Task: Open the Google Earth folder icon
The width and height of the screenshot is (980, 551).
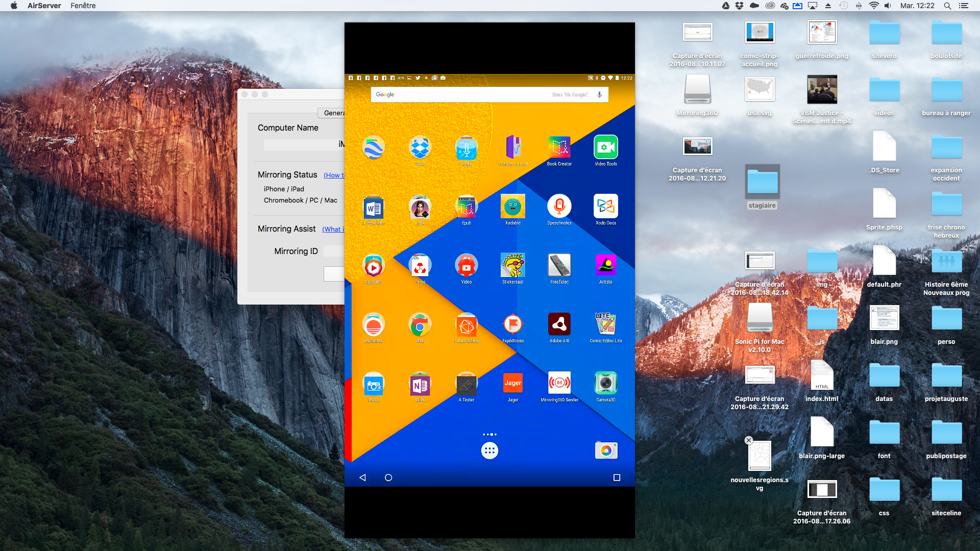Action: tap(373, 148)
